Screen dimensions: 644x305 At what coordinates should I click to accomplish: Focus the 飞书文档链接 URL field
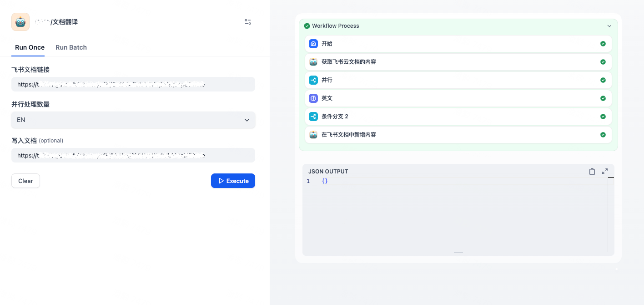pyautogui.click(x=133, y=84)
